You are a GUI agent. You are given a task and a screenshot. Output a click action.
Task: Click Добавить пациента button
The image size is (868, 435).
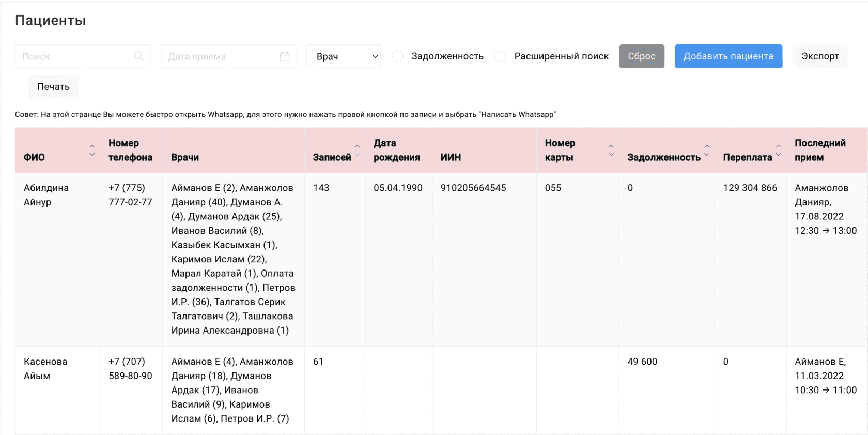click(728, 56)
